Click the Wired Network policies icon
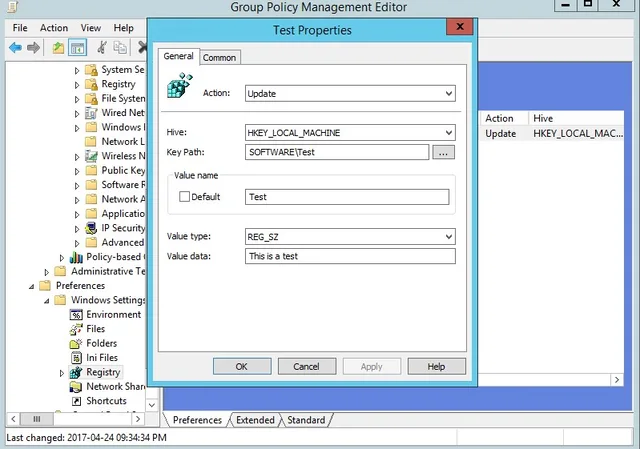Image resolution: width=640 pixels, height=449 pixels. tap(91, 113)
